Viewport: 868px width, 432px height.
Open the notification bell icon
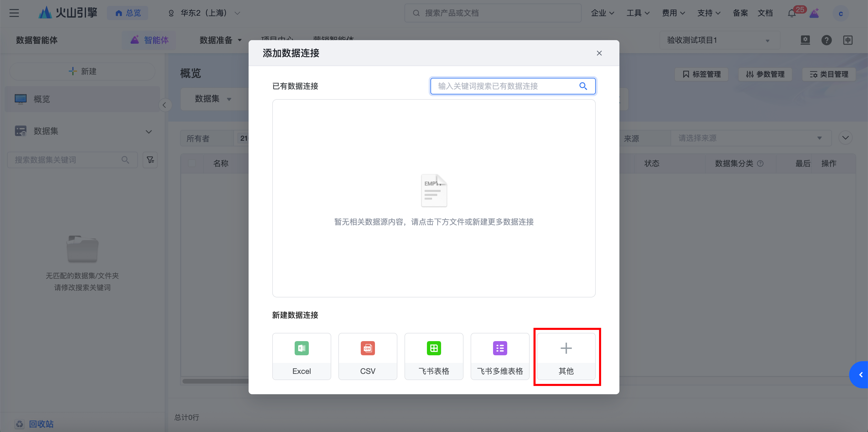point(792,14)
